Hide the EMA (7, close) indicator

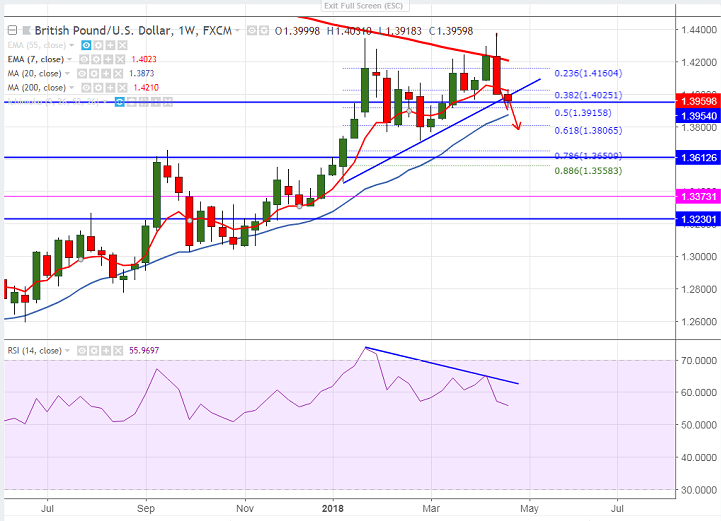84,59
